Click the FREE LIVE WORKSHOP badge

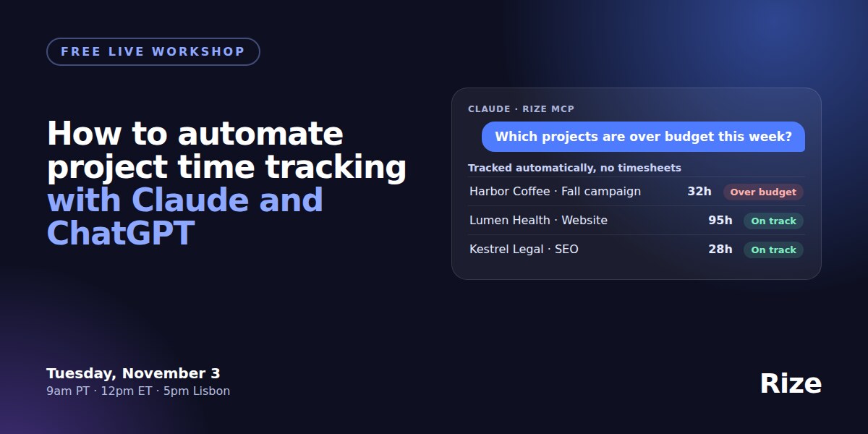tap(153, 52)
